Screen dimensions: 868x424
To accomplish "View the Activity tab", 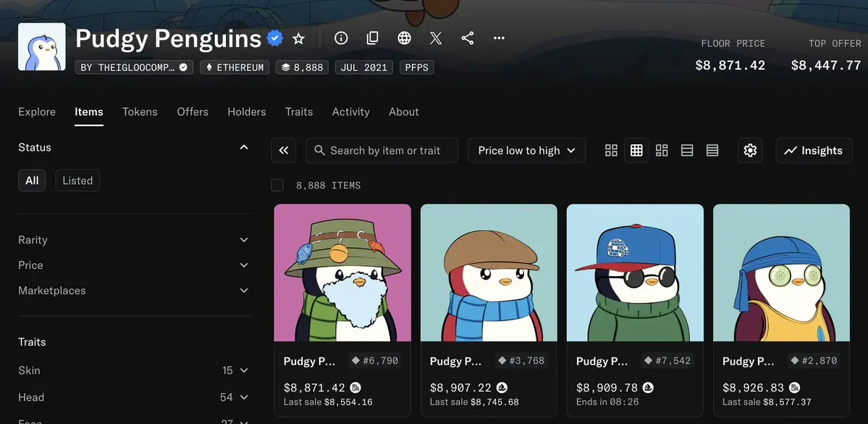I will point(351,112).
